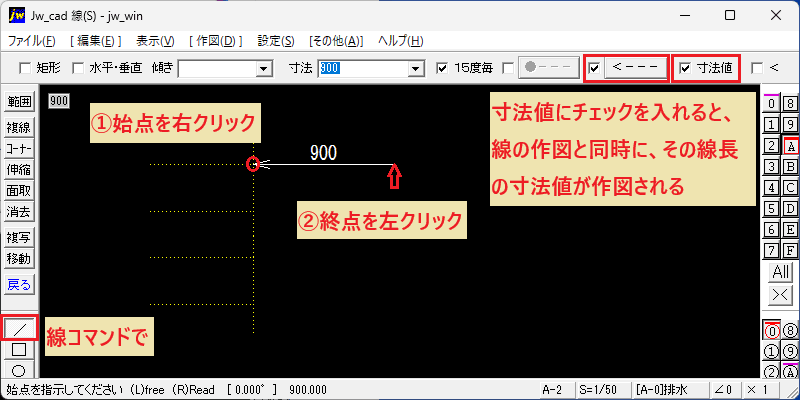Select layer 8 in square layer panel
The image size is (800, 400).
tap(790, 104)
